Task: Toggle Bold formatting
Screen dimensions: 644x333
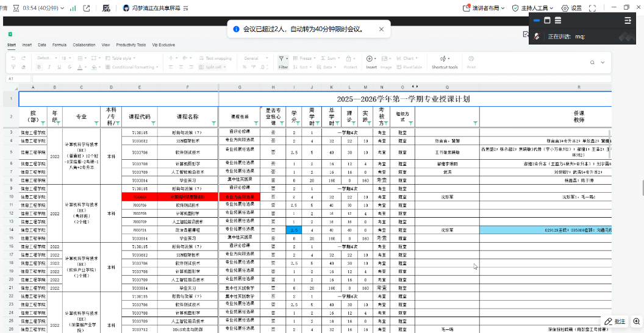Action: pyautogui.click(x=38, y=67)
